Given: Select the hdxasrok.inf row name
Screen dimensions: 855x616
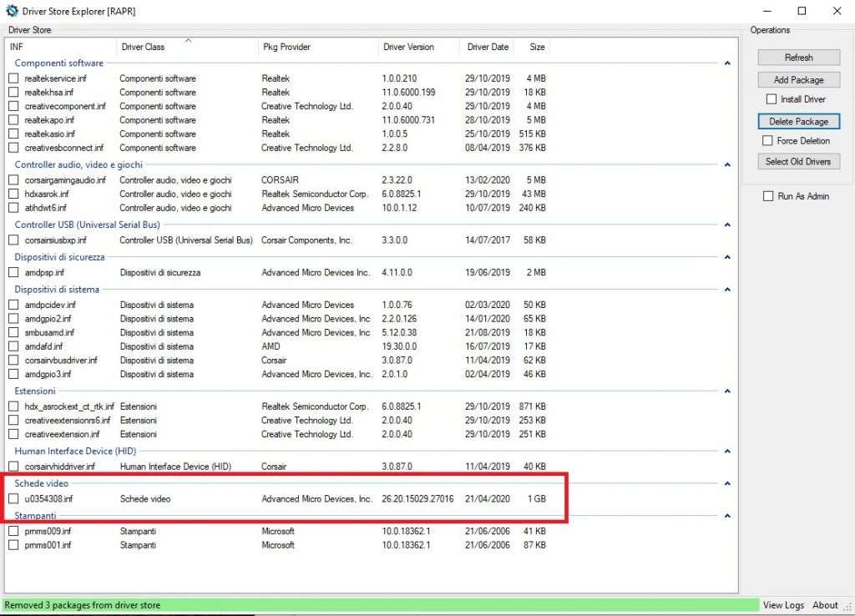Looking at the screenshot, I should [x=47, y=194].
